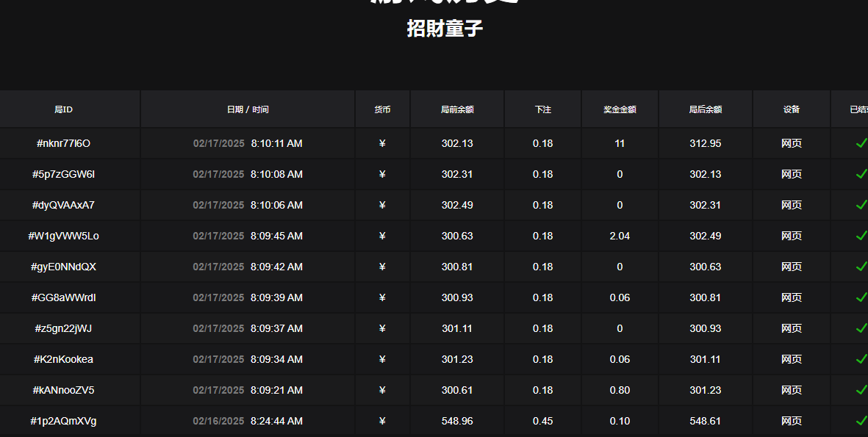Viewport: 868px width, 437px height.
Task: Click the green settled checkmark for #nknr77l6O
Action: click(861, 143)
